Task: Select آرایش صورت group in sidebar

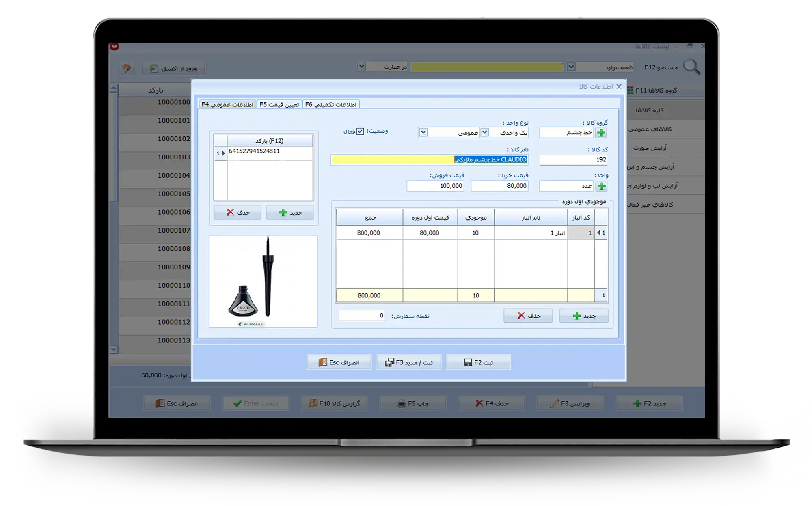Action: (666, 148)
